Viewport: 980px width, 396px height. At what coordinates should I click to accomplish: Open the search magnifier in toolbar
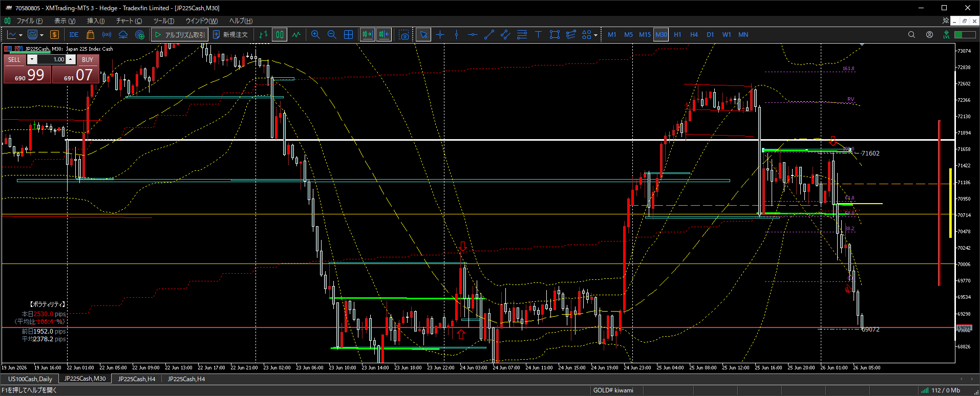pyautogui.click(x=911, y=35)
